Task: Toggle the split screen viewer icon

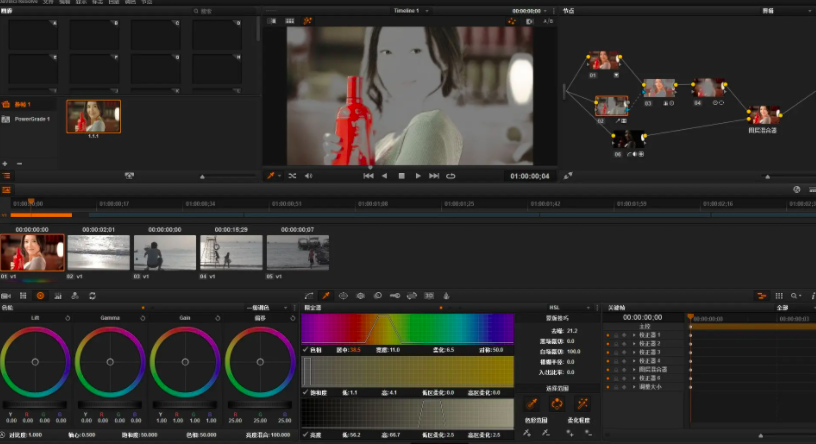Action: (290, 21)
